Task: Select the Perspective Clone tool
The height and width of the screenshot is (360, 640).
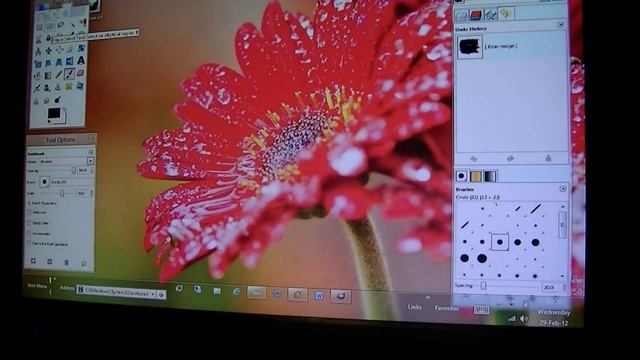Action: click(80, 86)
